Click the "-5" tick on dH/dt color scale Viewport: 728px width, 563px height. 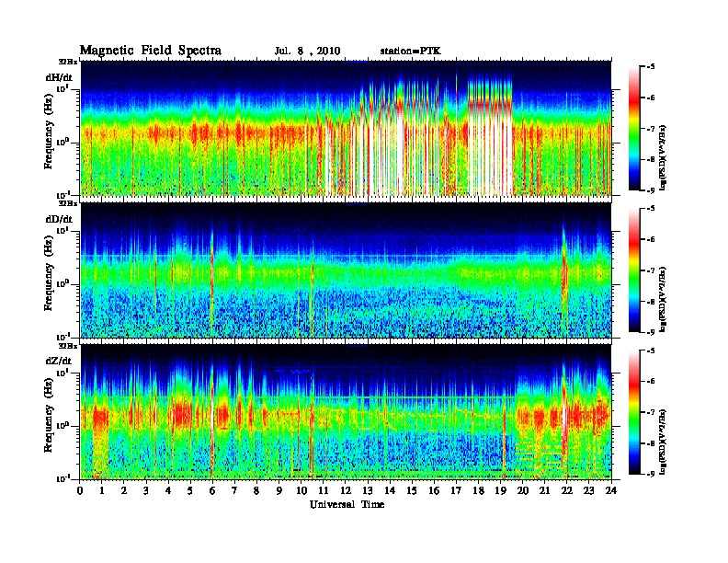click(650, 67)
